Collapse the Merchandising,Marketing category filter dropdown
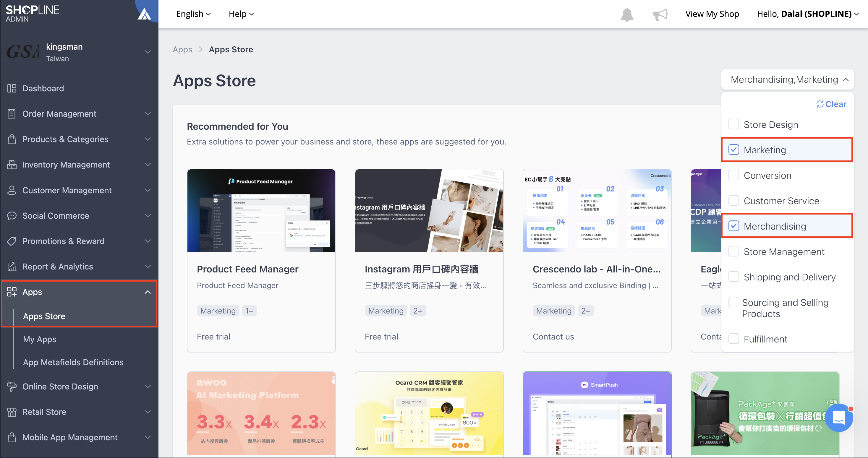The width and height of the screenshot is (868, 458). [788, 79]
